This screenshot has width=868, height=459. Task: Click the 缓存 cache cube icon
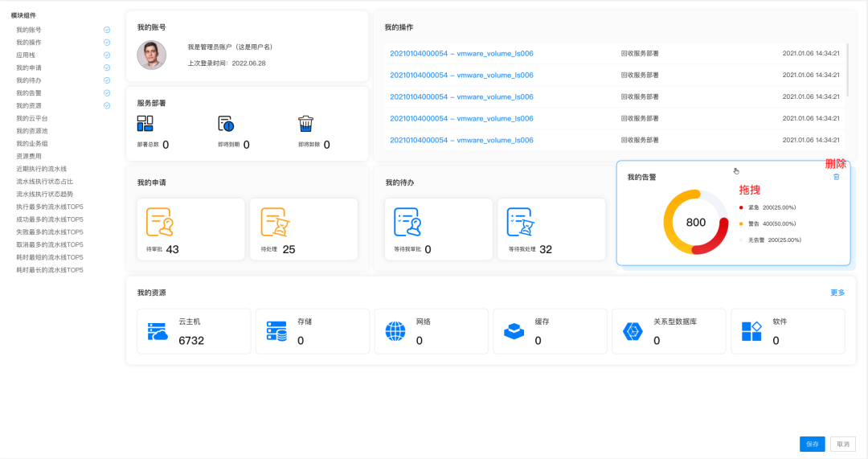[x=514, y=331]
